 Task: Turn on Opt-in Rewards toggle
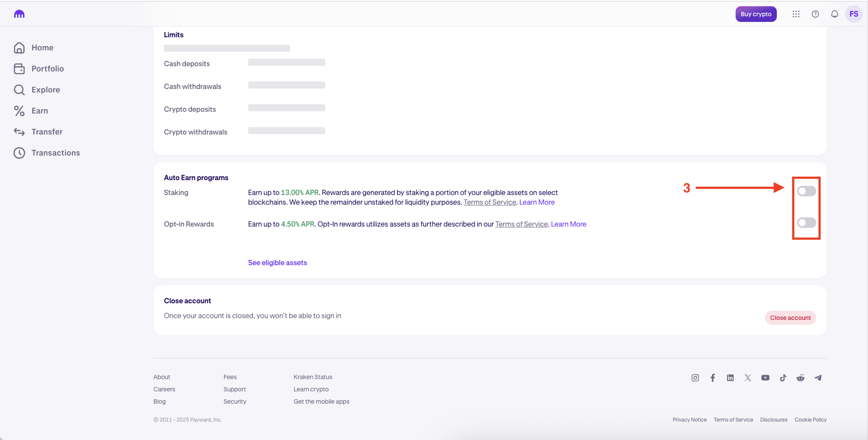(806, 223)
